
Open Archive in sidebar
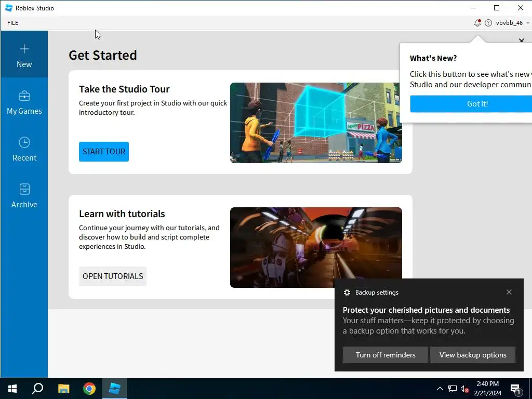coord(24,195)
